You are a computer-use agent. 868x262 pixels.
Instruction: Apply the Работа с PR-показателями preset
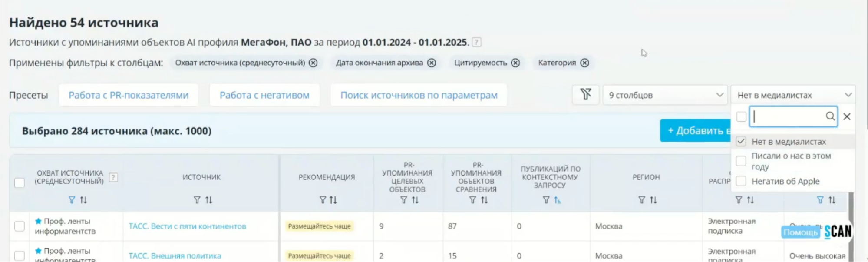click(x=129, y=95)
